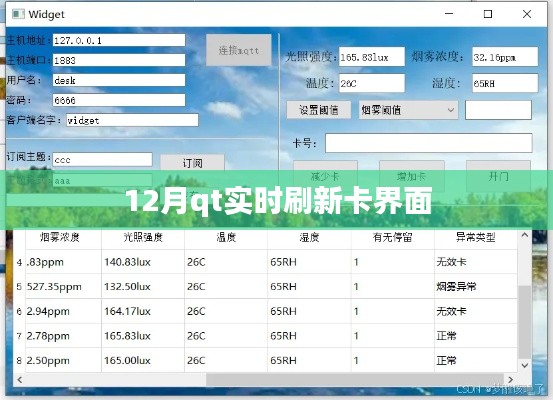Click the 132.50lux cell
The width and height of the screenshot is (553, 400).
tap(143, 287)
